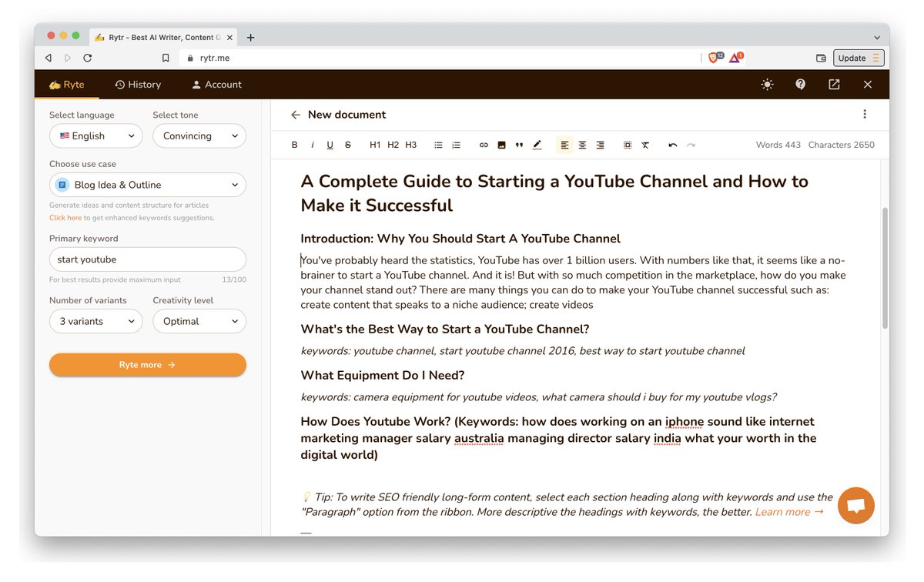Open the Convincing tone dropdown
Viewport: 924px width, 582px height.
point(199,136)
